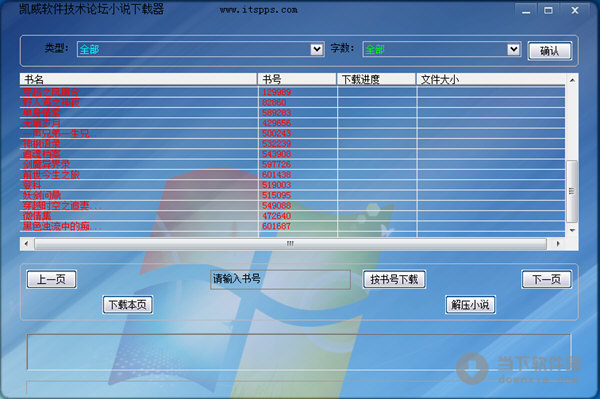Select the book 一声兄弟一生兄…
The height and width of the screenshot is (399, 600).
coord(61,133)
